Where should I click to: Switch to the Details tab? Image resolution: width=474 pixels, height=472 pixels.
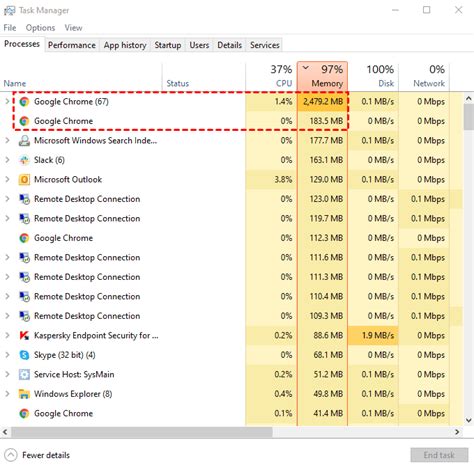[229, 45]
